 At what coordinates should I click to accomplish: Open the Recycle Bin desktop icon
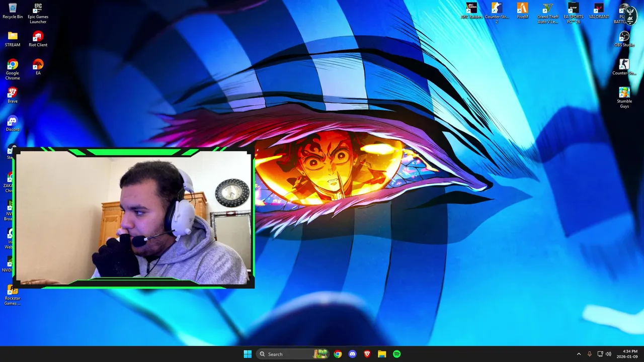pyautogui.click(x=13, y=11)
